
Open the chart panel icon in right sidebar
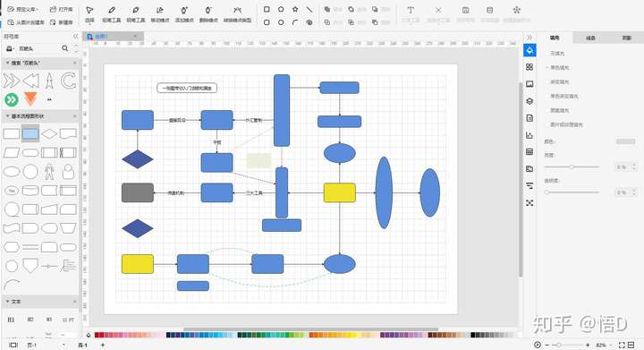pyautogui.click(x=530, y=135)
